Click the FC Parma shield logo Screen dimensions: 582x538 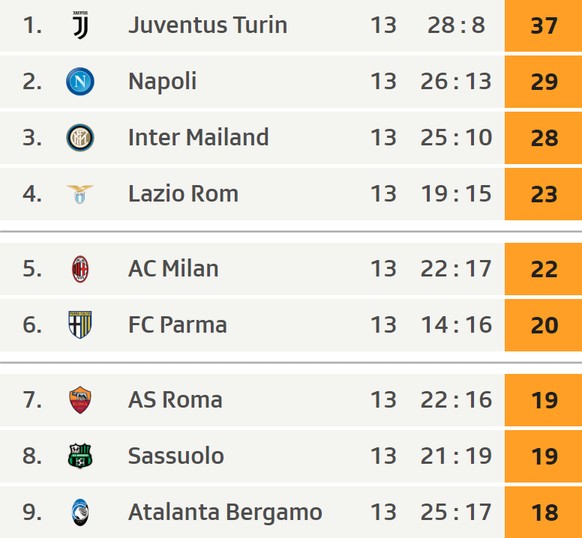(x=80, y=325)
